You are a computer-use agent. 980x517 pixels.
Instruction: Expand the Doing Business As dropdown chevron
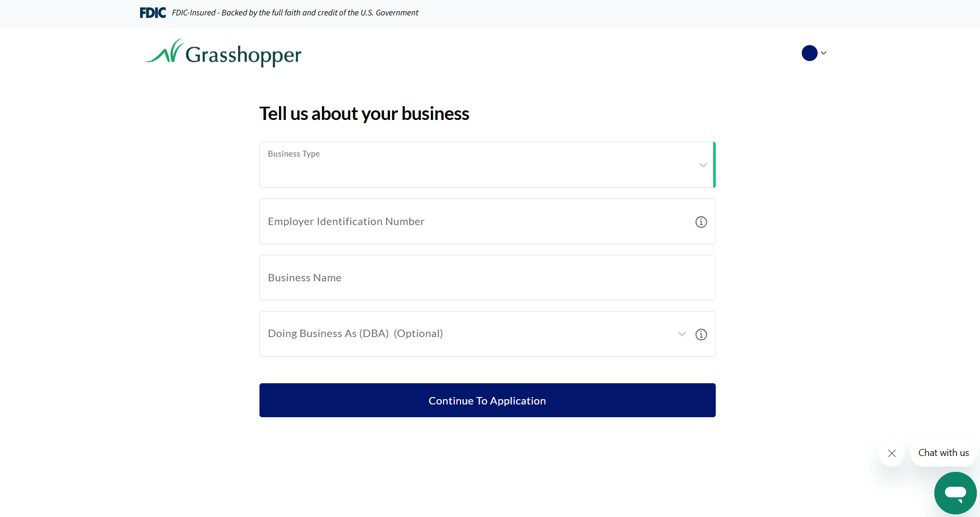(681, 334)
